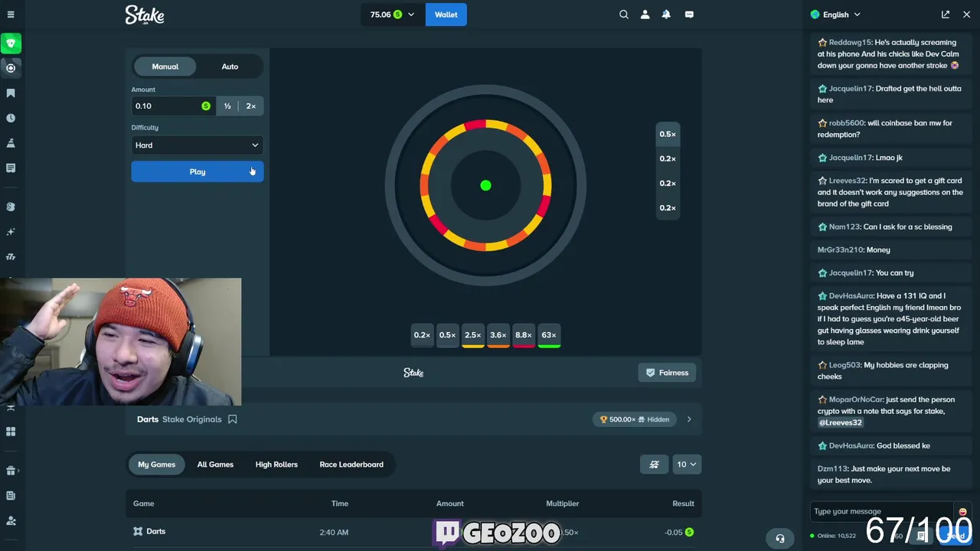Screen dimensions: 980x551
Task: Open favourites bookmark in the sidebar
Action: 11,93
